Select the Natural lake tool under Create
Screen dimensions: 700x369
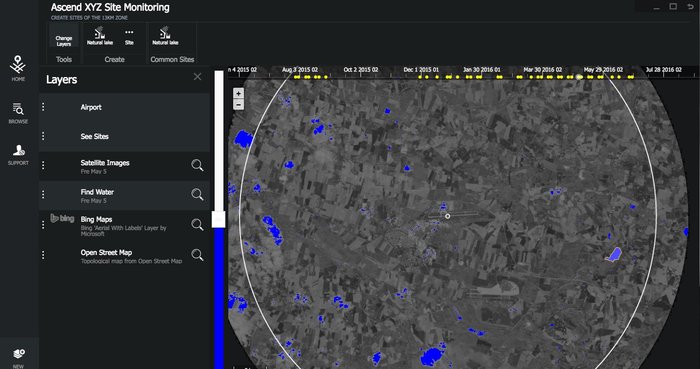tap(100, 36)
